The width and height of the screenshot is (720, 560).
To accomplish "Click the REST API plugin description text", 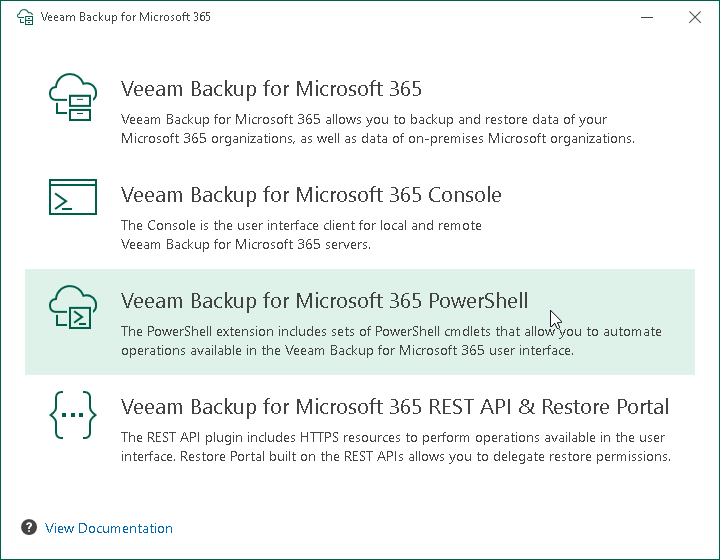I will tap(396, 447).
